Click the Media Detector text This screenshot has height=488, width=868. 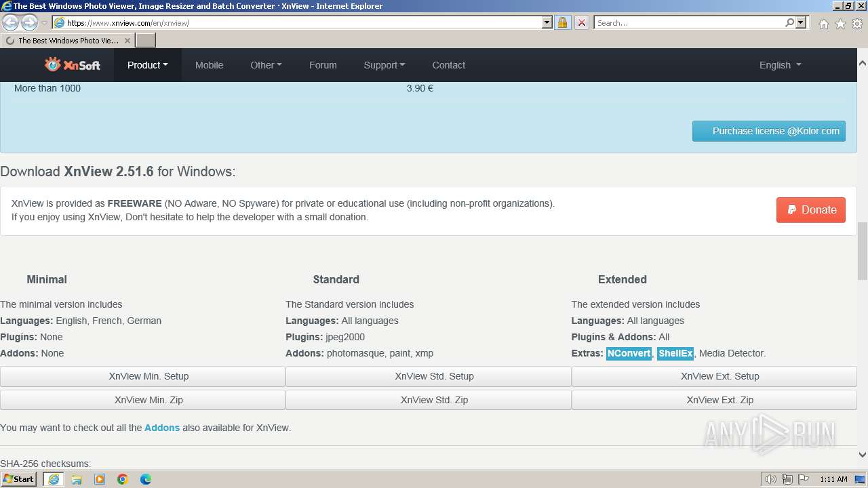click(731, 353)
